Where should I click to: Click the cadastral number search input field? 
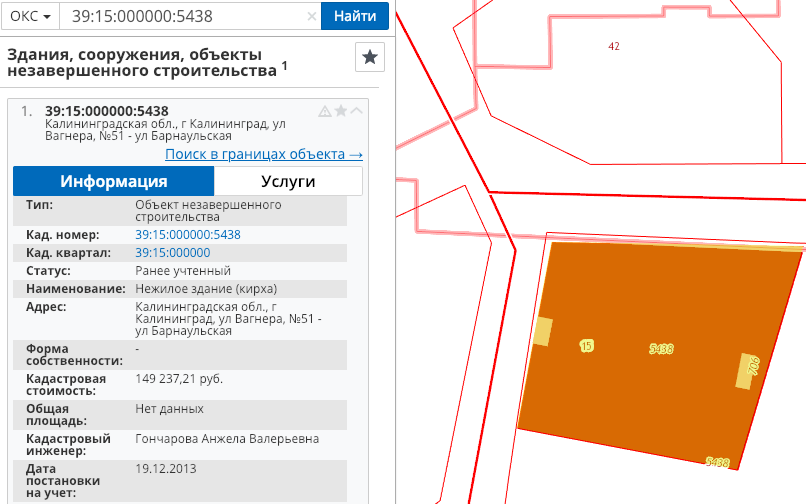click(x=180, y=17)
